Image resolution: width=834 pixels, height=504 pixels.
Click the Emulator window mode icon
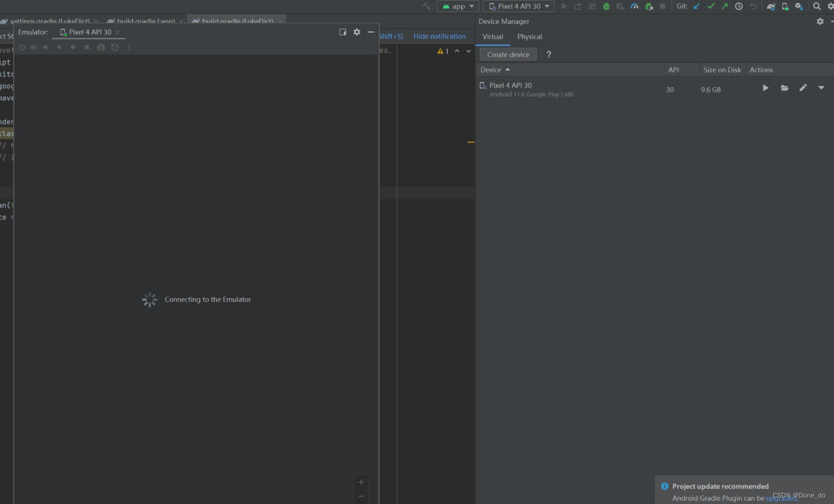point(343,32)
